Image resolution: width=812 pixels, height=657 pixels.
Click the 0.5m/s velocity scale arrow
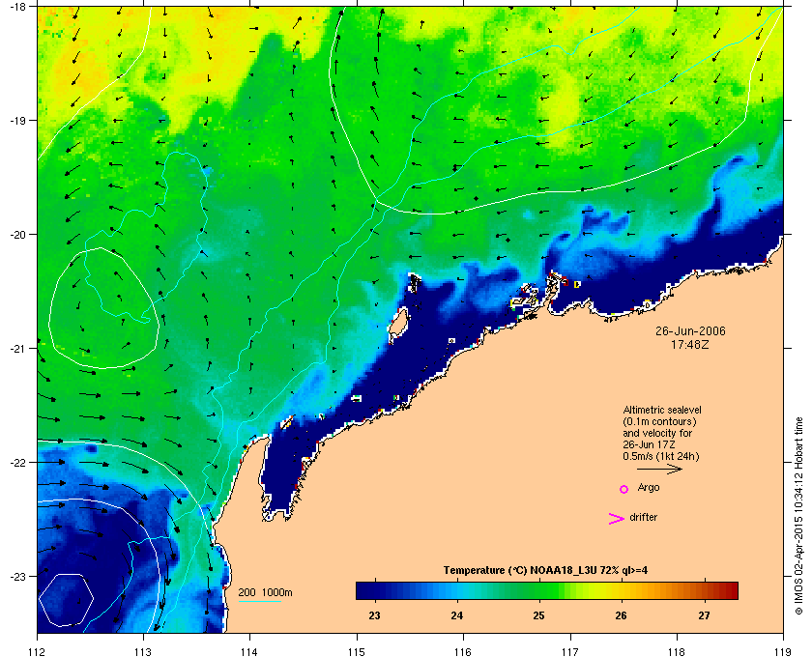pyautogui.click(x=659, y=470)
